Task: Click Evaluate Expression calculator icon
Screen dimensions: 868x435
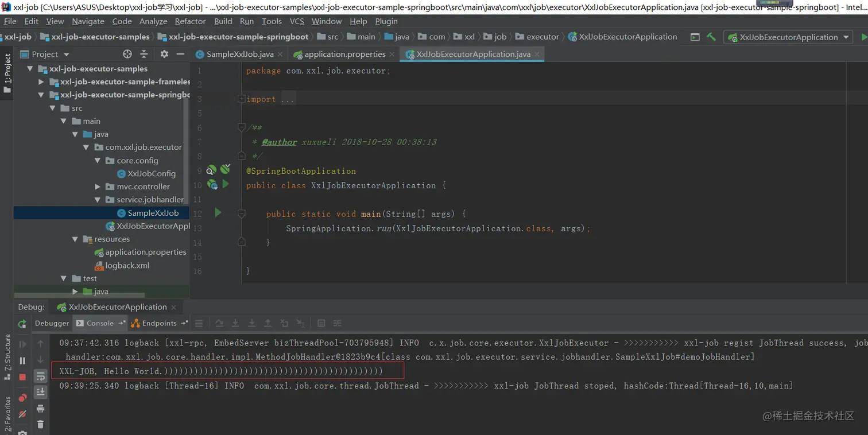Action: click(x=321, y=324)
